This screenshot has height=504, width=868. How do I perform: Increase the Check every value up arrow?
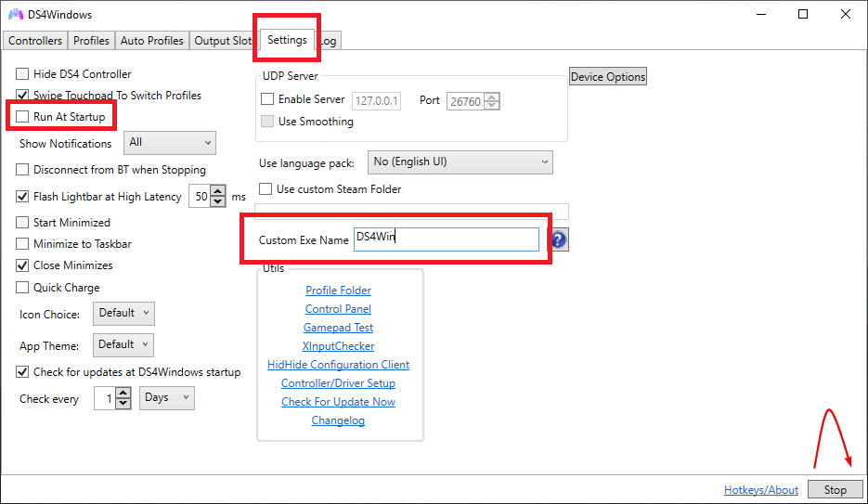[x=123, y=393]
